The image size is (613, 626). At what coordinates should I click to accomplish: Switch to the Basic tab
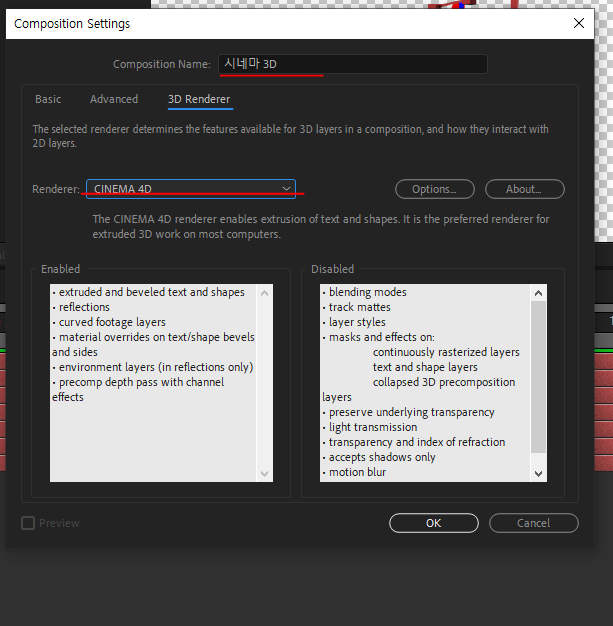[48, 99]
